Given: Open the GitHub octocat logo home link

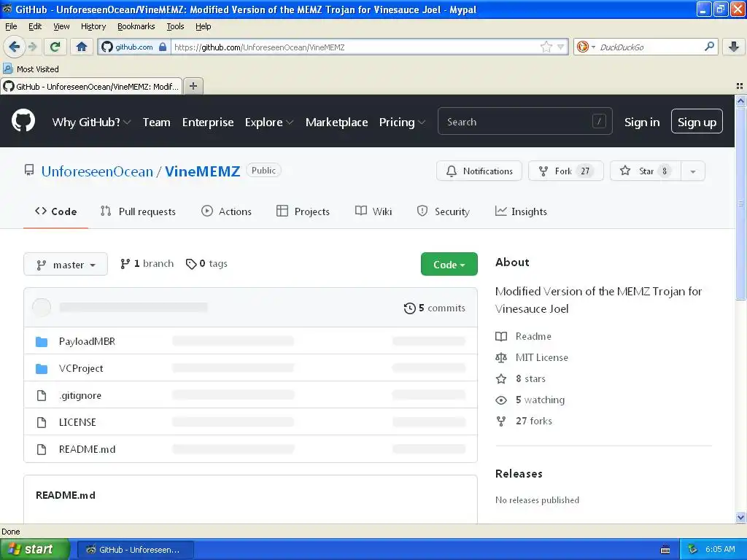Looking at the screenshot, I should 23,120.
